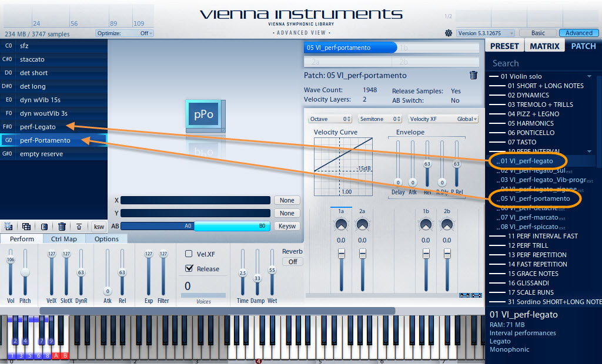Viewport: 602px width, 364px height.
Task: Switch to Advanced view
Action: [578, 33]
